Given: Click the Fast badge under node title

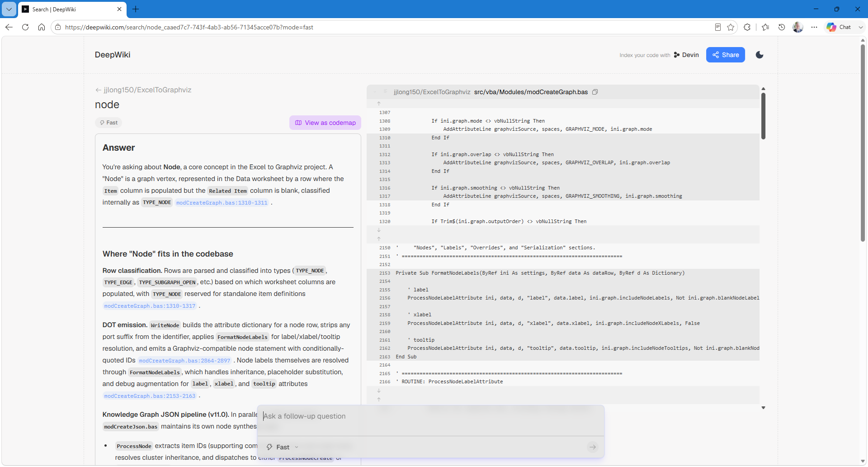Looking at the screenshot, I should point(108,123).
